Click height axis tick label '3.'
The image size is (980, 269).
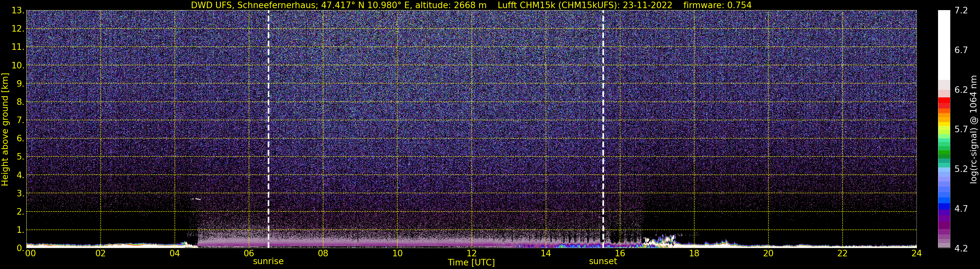coord(20,193)
